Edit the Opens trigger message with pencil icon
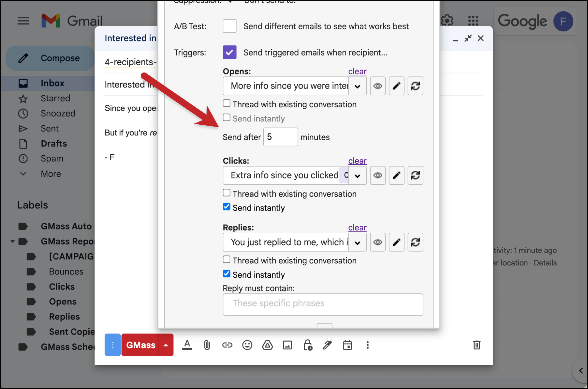Image resolution: width=588 pixels, height=389 pixels. pyautogui.click(x=396, y=86)
